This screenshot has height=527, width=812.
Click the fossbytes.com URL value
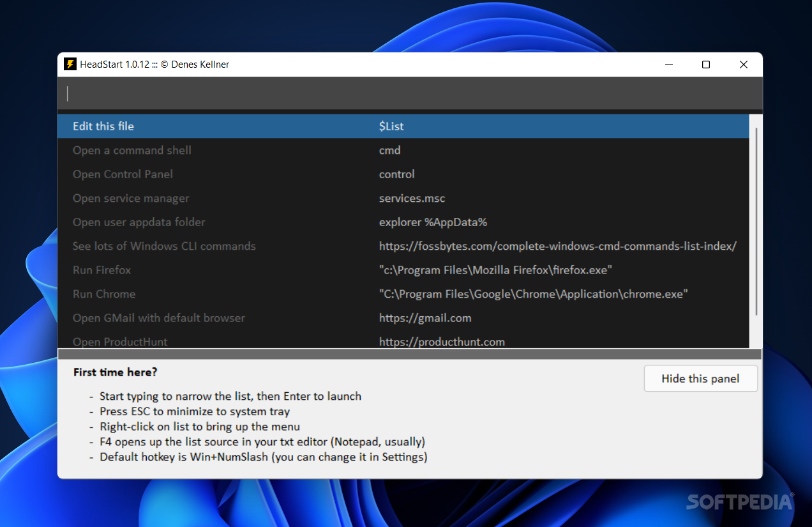tap(558, 246)
